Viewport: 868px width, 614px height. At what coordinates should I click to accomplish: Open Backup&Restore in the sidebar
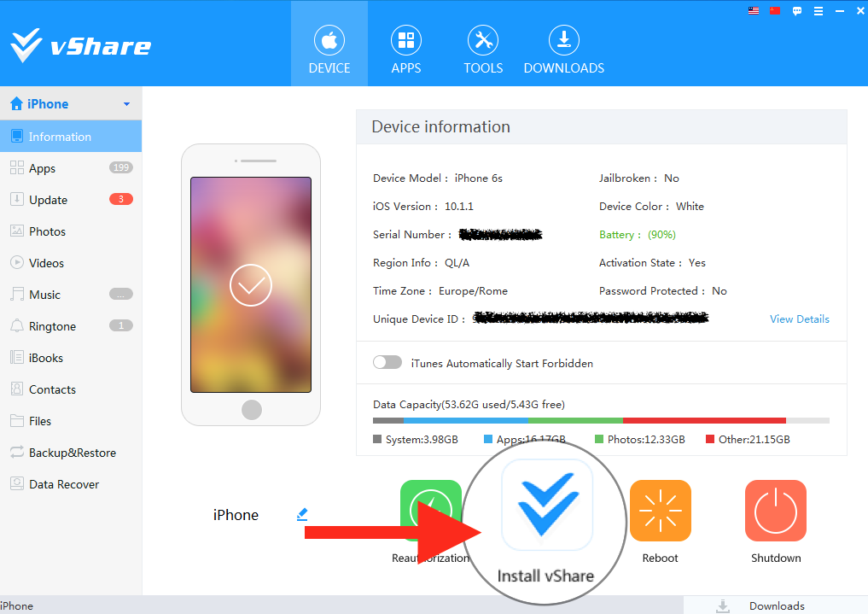pyautogui.click(x=71, y=453)
